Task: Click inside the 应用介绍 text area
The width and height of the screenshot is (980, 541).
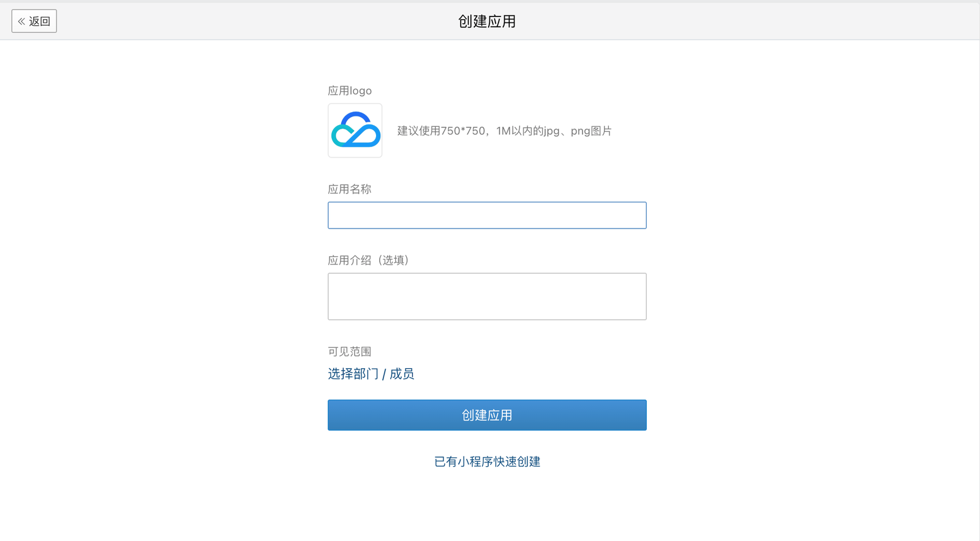Action: (x=487, y=297)
